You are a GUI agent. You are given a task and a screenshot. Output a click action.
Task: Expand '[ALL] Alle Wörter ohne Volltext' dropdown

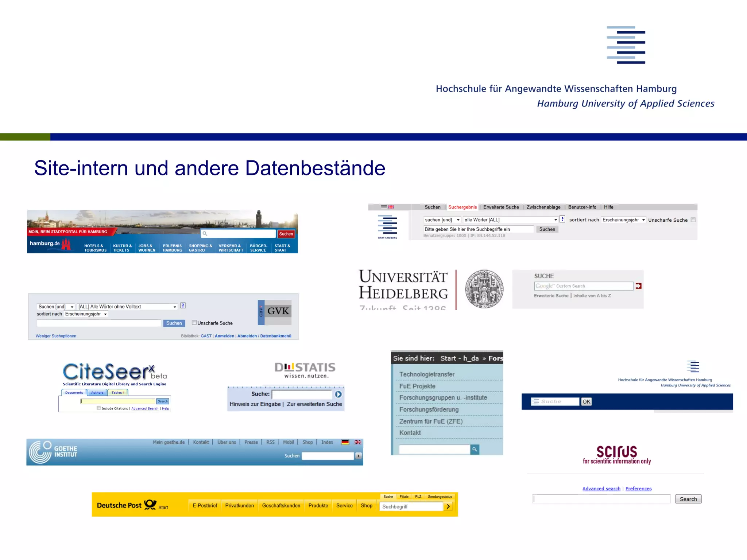(x=127, y=307)
